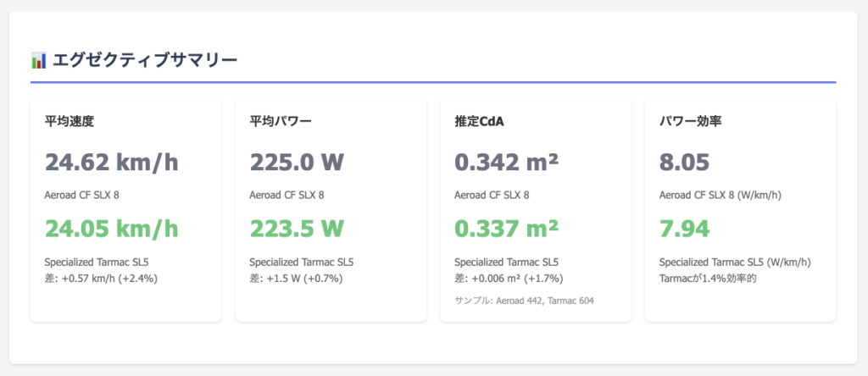Click the green 0.337 m² CdA value
This screenshot has height=376, width=868.
point(506,228)
